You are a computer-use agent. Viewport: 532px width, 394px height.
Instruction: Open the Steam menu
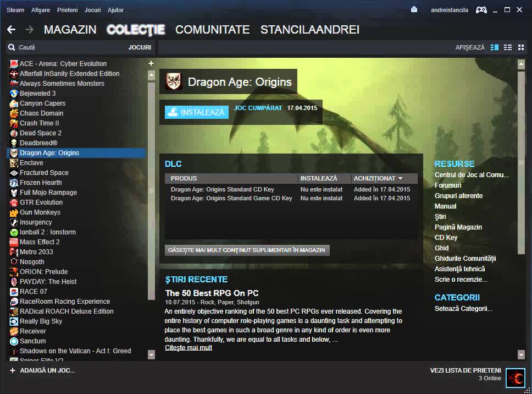point(15,10)
